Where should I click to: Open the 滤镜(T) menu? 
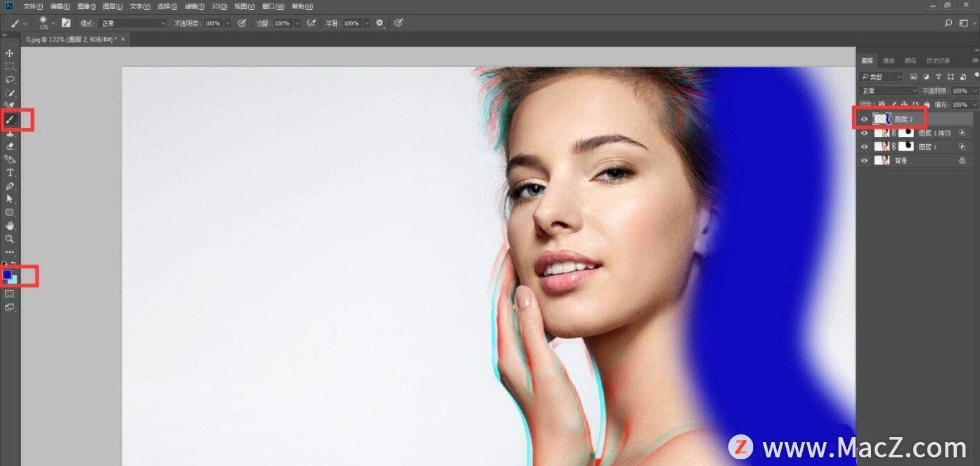click(x=194, y=6)
